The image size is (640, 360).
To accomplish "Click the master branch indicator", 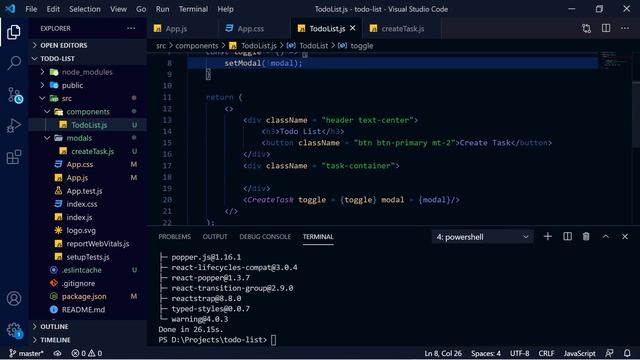I will (x=26, y=353).
